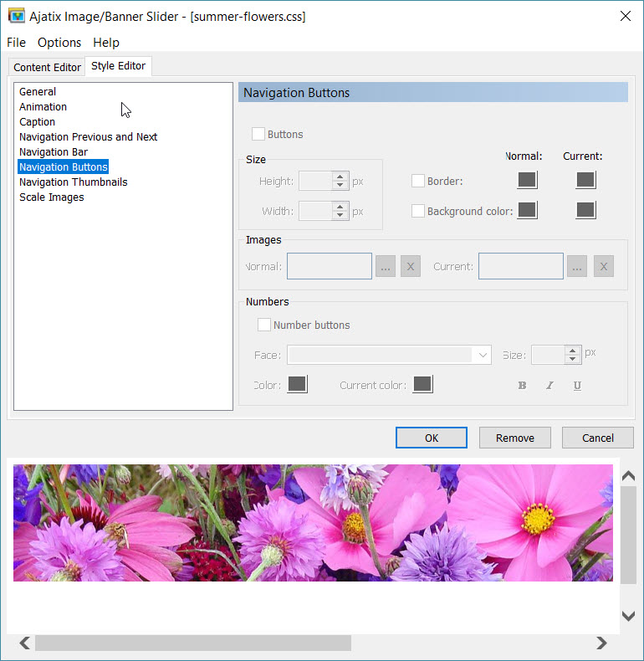Toggle italic for number buttons font
644x661 pixels.
pyautogui.click(x=549, y=385)
